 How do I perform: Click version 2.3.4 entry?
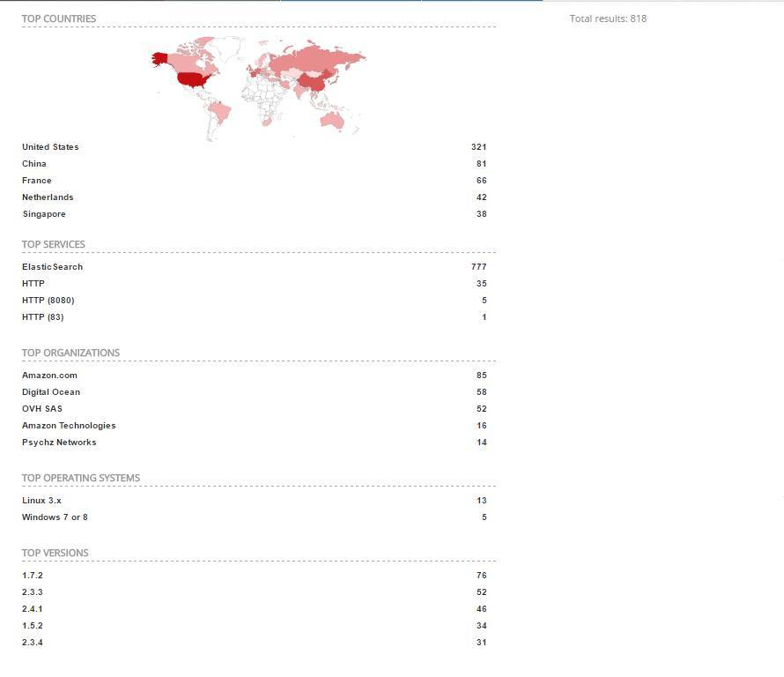coord(32,643)
